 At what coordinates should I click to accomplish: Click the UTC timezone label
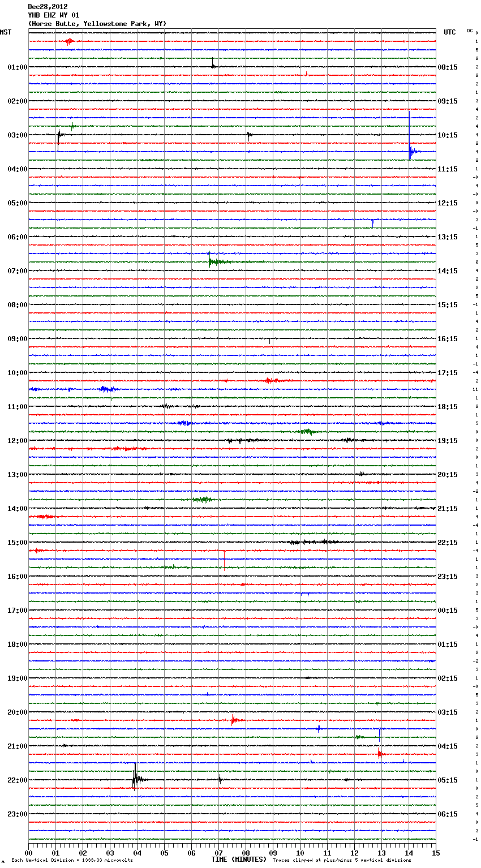tap(449, 32)
